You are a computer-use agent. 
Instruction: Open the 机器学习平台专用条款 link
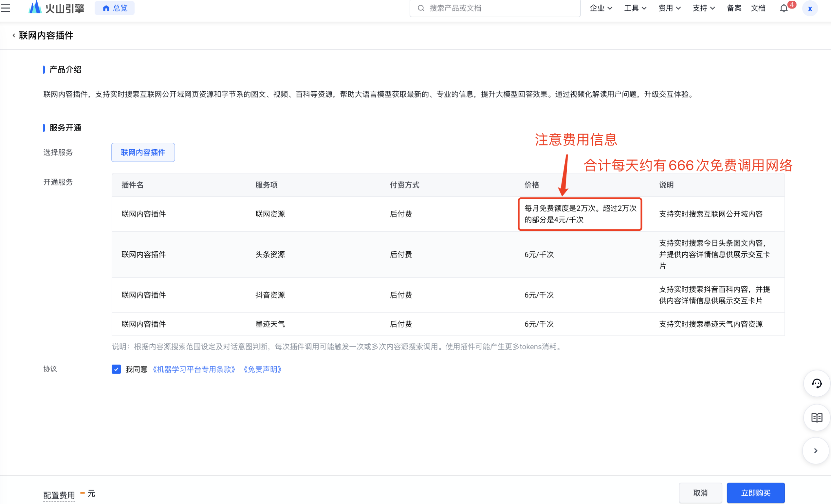click(194, 369)
